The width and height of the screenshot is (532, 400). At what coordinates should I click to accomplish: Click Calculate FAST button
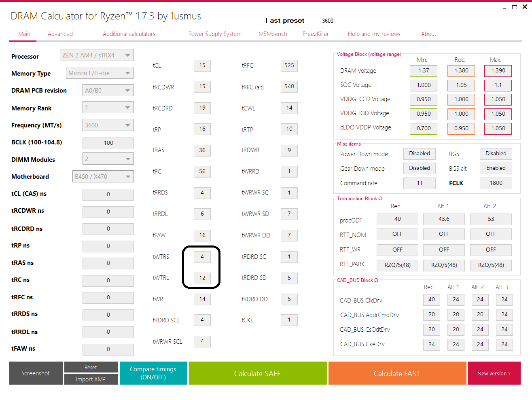[397, 373]
